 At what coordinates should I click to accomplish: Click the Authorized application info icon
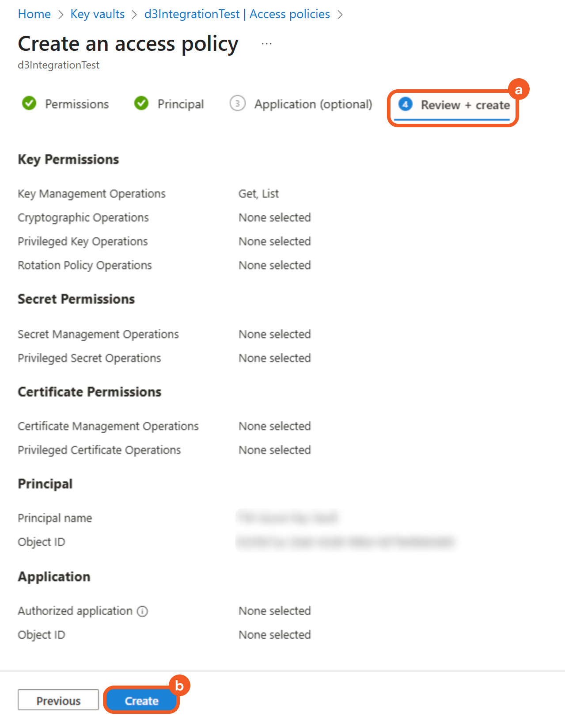(x=142, y=611)
